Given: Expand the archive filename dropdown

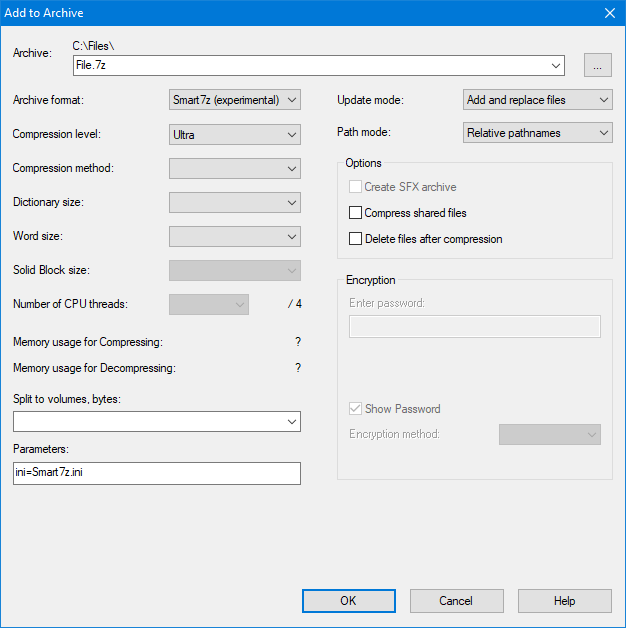Looking at the screenshot, I should pos(556,66).
